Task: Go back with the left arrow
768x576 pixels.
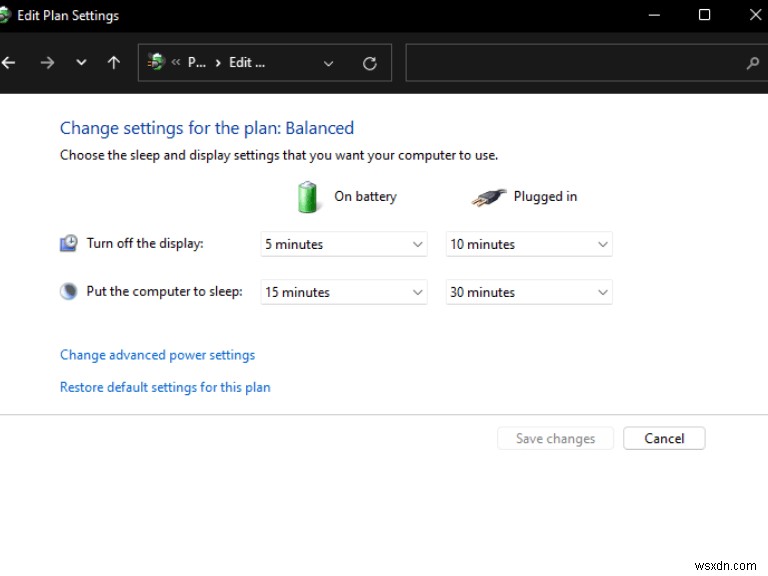Action: coord(8,63)
